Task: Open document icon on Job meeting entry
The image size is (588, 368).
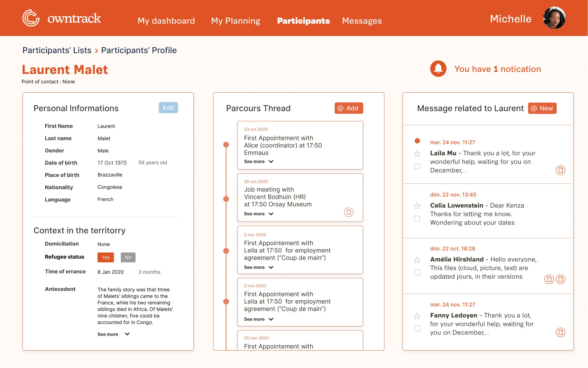Action: click(349, 212)
